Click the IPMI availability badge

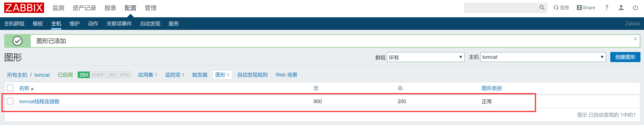125,75
